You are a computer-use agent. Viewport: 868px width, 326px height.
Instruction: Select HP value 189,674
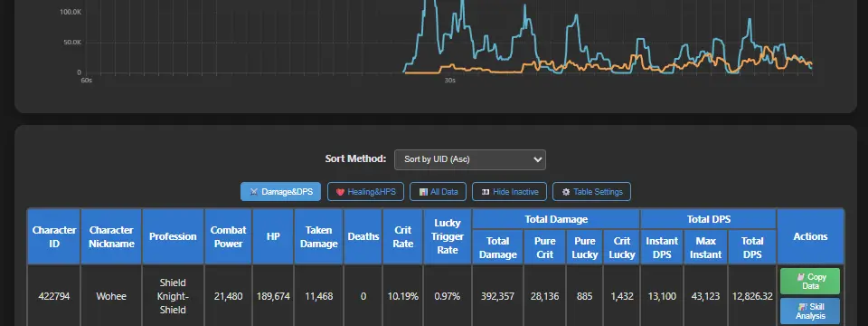click(273, 296)
